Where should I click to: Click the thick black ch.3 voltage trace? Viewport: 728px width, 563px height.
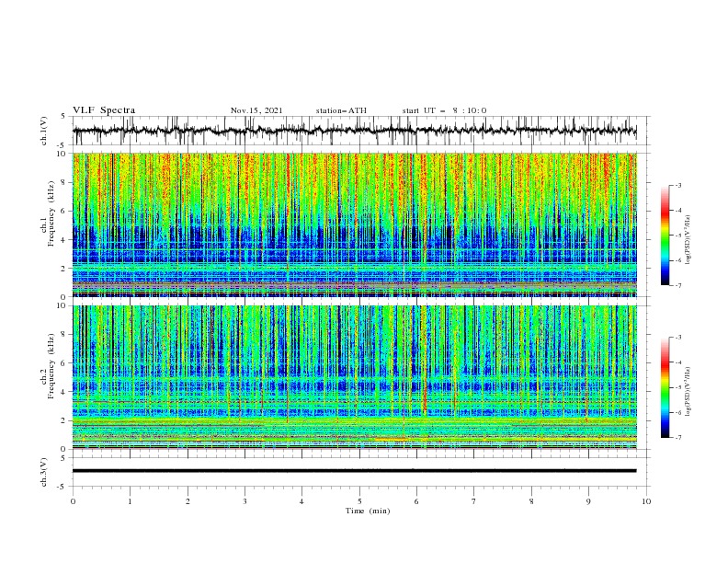coord(354,471)
